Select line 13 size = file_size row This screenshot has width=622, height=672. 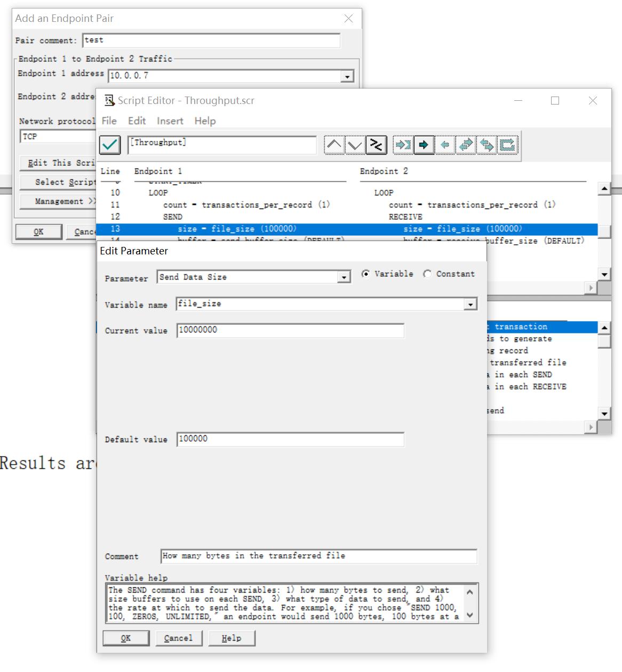(347, 229)
